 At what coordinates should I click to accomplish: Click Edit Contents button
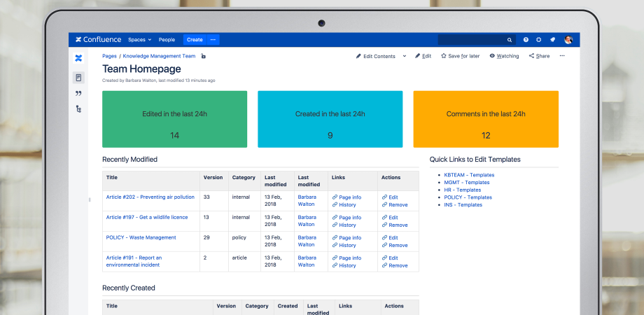(x=376, y=56)
